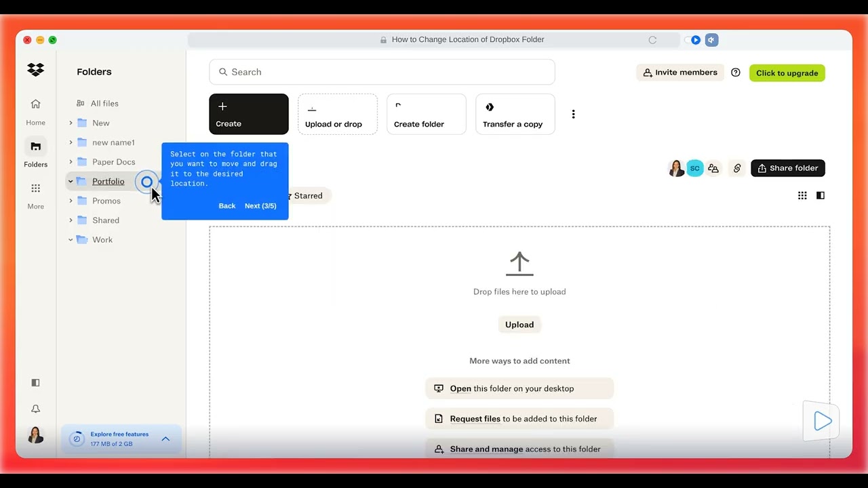Viewport: 868px width, 488px height.
Task: Click Invite members
Action: pyautogui.click(x=680, y=73)
